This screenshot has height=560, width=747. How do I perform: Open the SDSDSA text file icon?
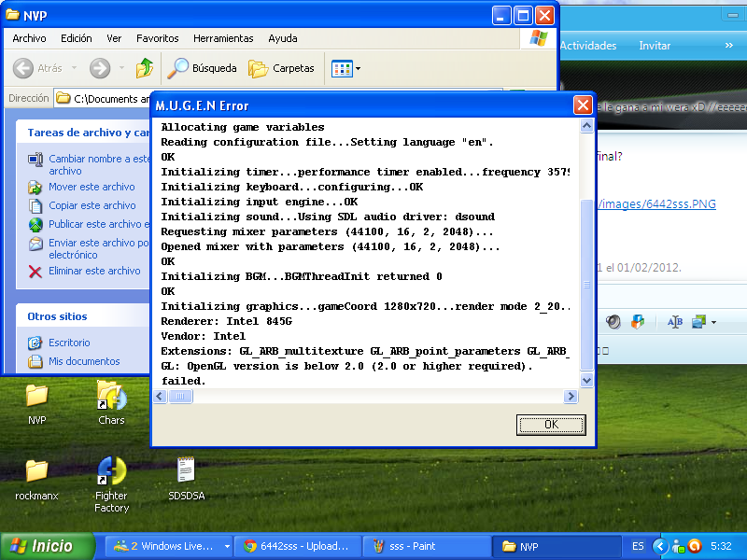coord(185,470)
